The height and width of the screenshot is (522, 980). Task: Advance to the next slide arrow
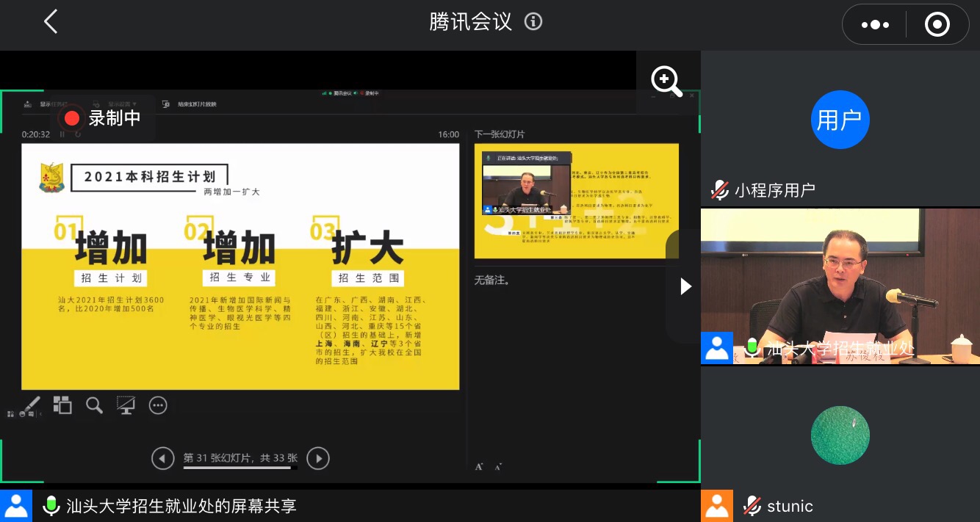(x=317, y=458)
